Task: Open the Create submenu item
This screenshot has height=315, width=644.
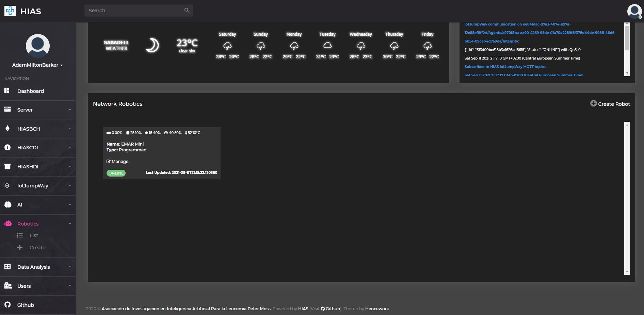Action: coord(37,248)
